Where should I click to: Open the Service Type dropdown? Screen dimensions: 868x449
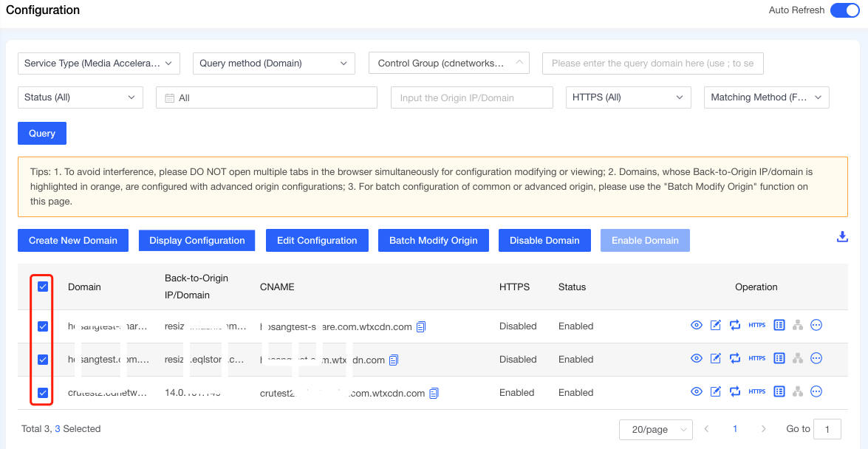98,64
